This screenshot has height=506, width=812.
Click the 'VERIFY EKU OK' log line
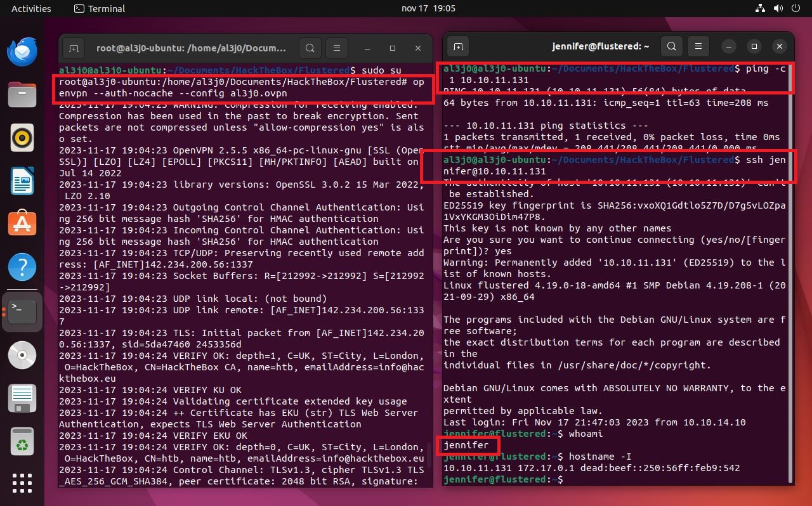coord(153,436)
